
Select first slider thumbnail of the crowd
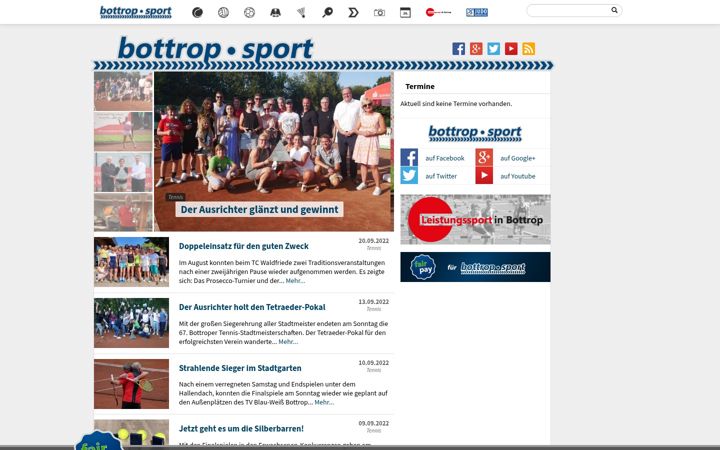click(x=123, y=91)
